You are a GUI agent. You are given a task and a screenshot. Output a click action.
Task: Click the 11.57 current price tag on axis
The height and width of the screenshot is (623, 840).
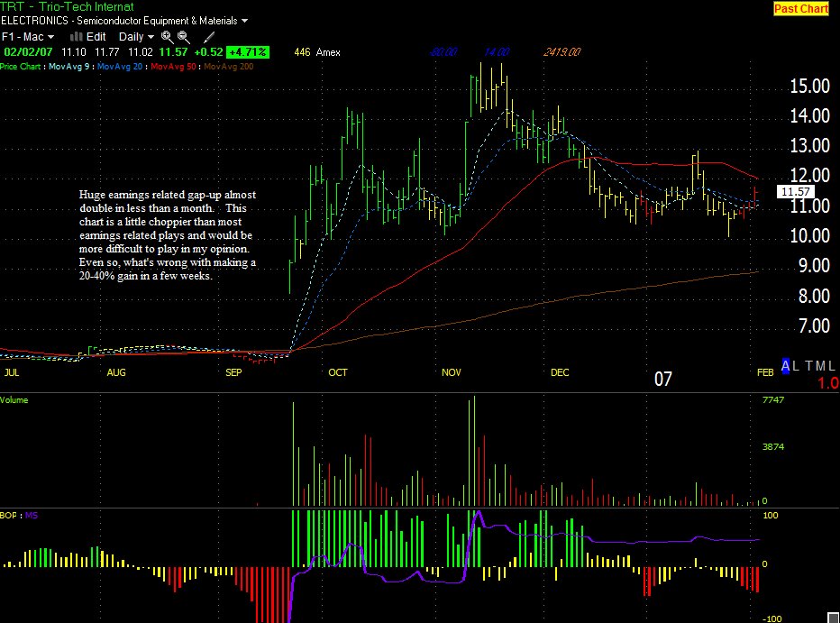(x=795, y=192)
